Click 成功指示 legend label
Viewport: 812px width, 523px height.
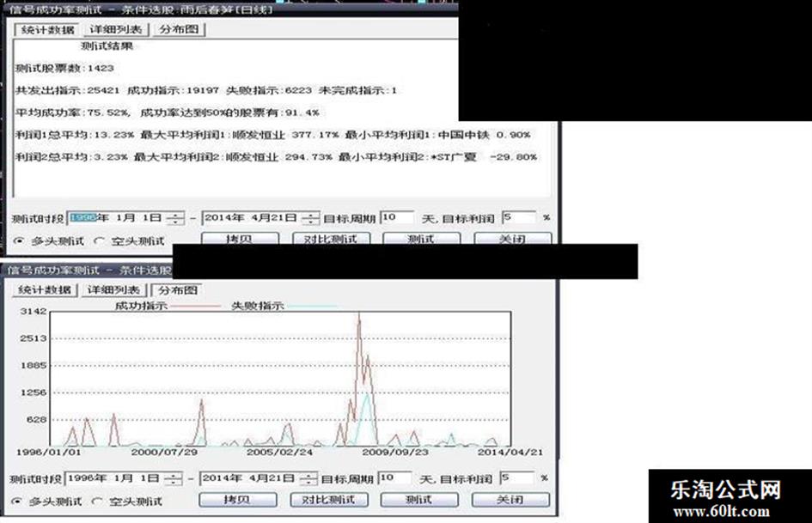click(x=141, y=306)
